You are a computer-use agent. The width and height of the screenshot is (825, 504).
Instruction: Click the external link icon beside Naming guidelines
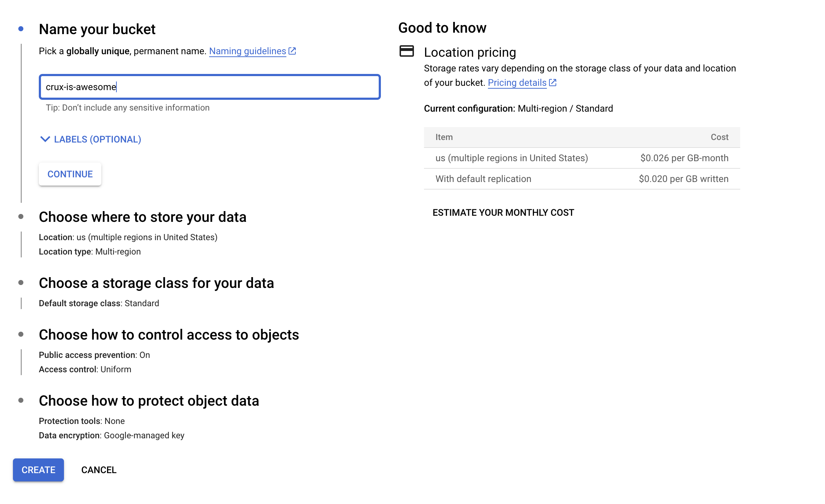pos(292,51)
